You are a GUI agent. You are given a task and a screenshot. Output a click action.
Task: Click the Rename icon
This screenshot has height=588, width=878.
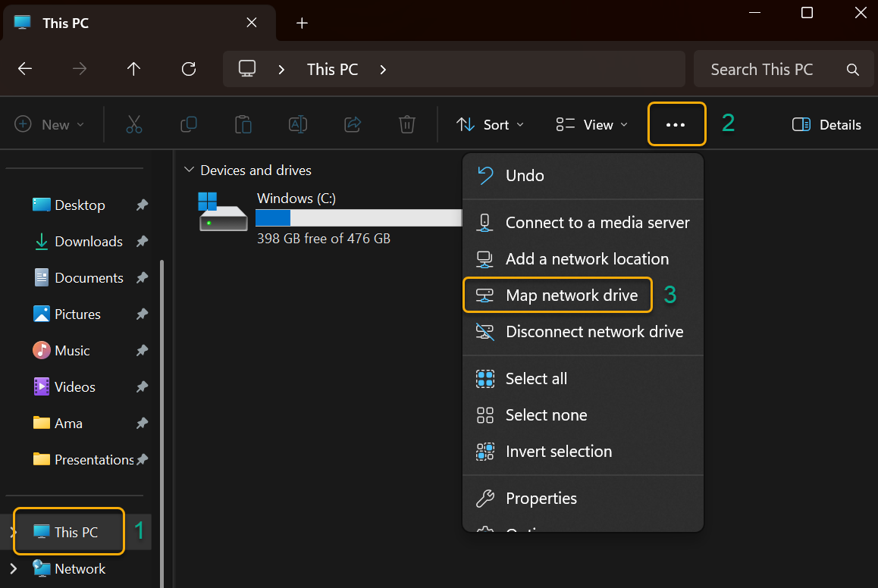pyautogui.click(x=298, y=124)
